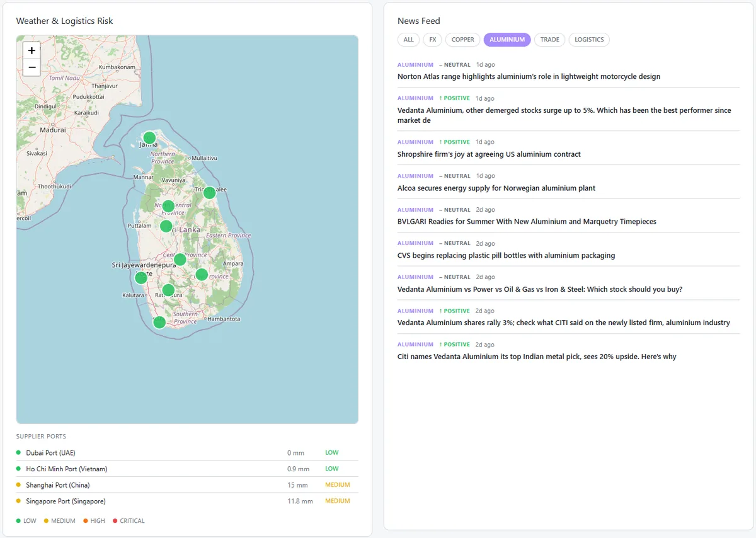Click the Weather & Logistics Risk heading
Image resolution: width=756 pixels, height=538 pixels.
[x=64, y=21]
